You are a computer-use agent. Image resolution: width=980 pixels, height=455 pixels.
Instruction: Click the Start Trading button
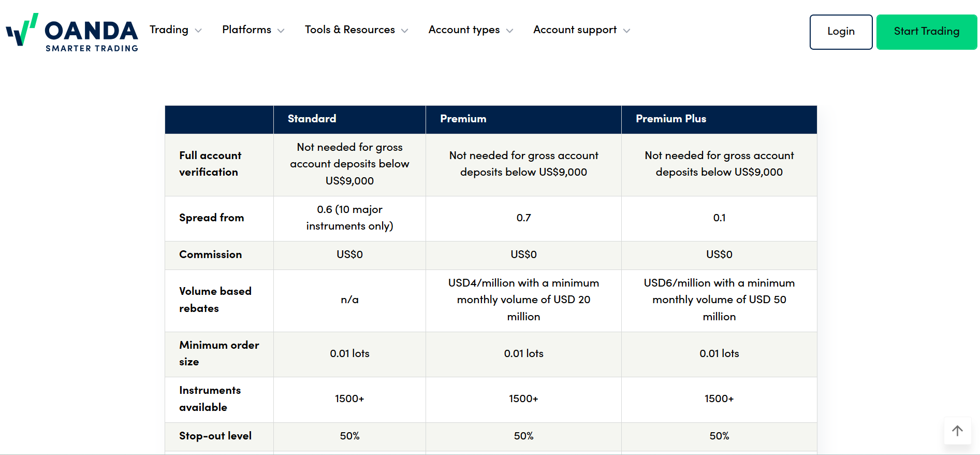click(927, 32)
